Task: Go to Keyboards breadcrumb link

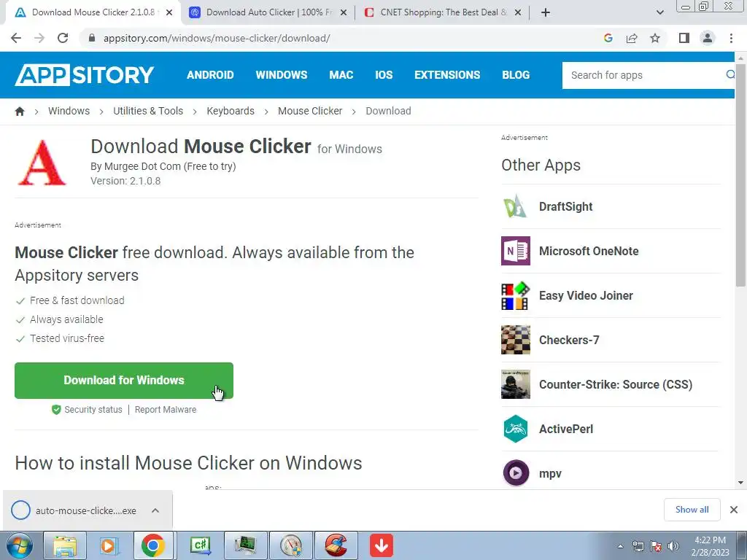Action: click(231, 111)
